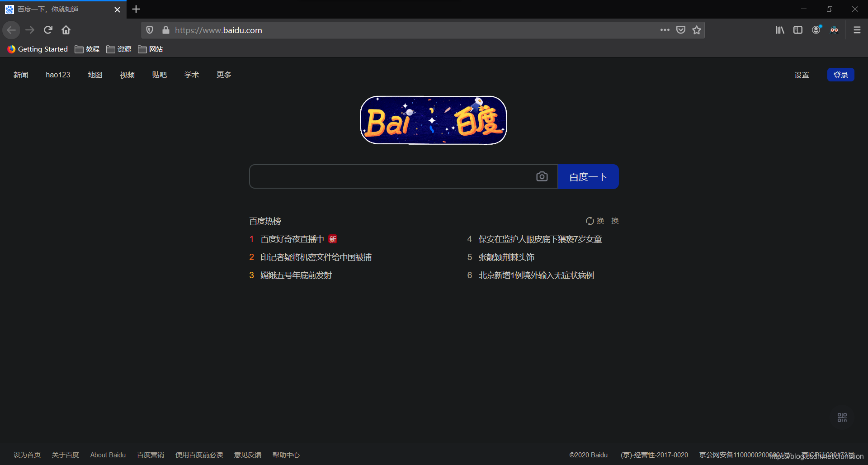The width and height of the screenshot is (868, 465).
Task: Reload the current page
Action: pyautogui.click(x=47, y=30)
